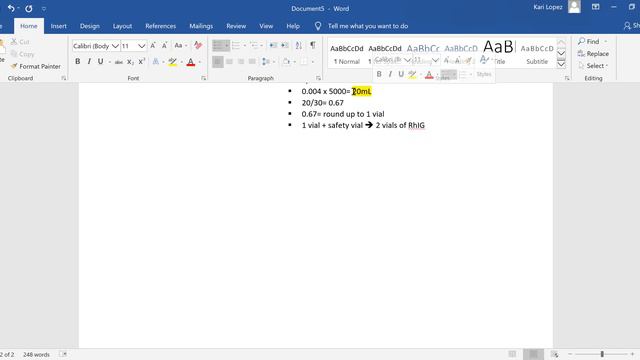Click Increase Indent icon

(284, 46)
